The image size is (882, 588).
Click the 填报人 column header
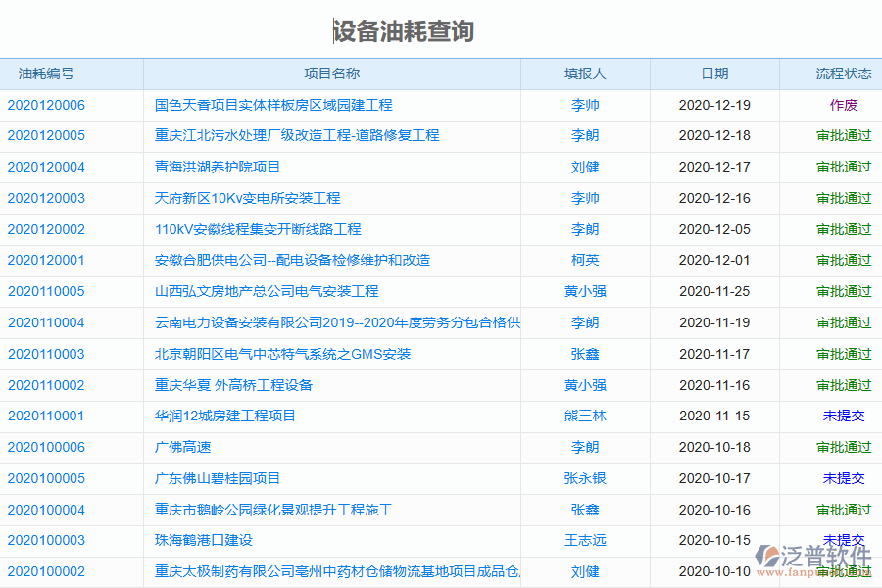[x=585, y=73]
